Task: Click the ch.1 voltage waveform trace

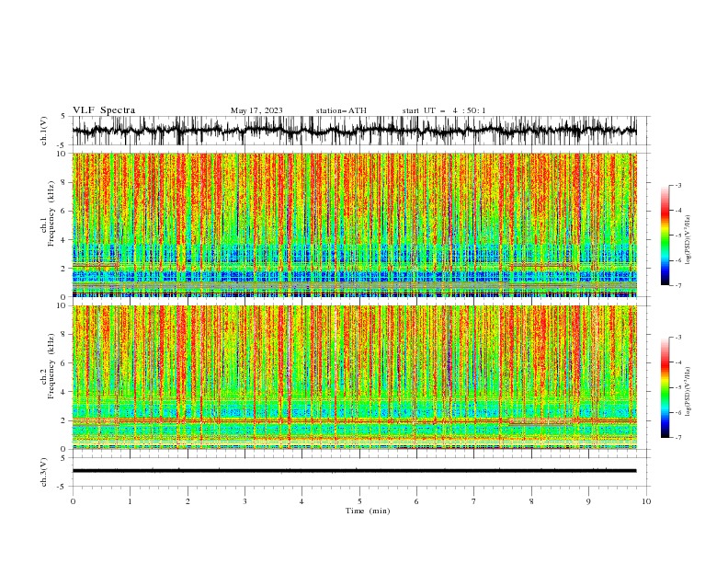Action: [354, 131]
